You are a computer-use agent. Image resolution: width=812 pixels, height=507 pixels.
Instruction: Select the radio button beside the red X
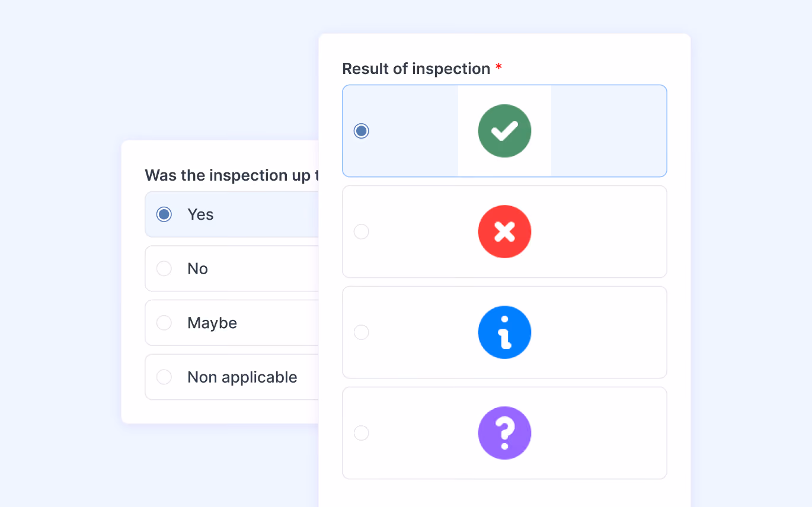pyautogui.click(x=361, y=232)
